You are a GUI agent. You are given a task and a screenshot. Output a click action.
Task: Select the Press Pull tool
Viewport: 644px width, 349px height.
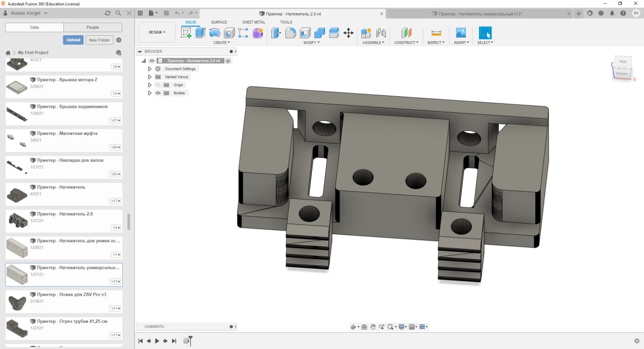point(276,33)
